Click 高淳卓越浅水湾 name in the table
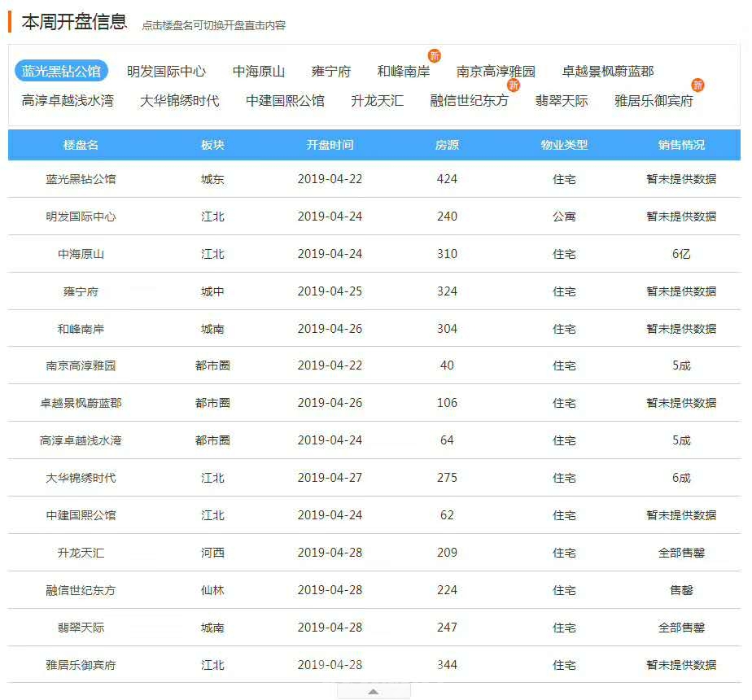Image resolution: width=752 pixels, height=700 pixels. pos(81,440)
